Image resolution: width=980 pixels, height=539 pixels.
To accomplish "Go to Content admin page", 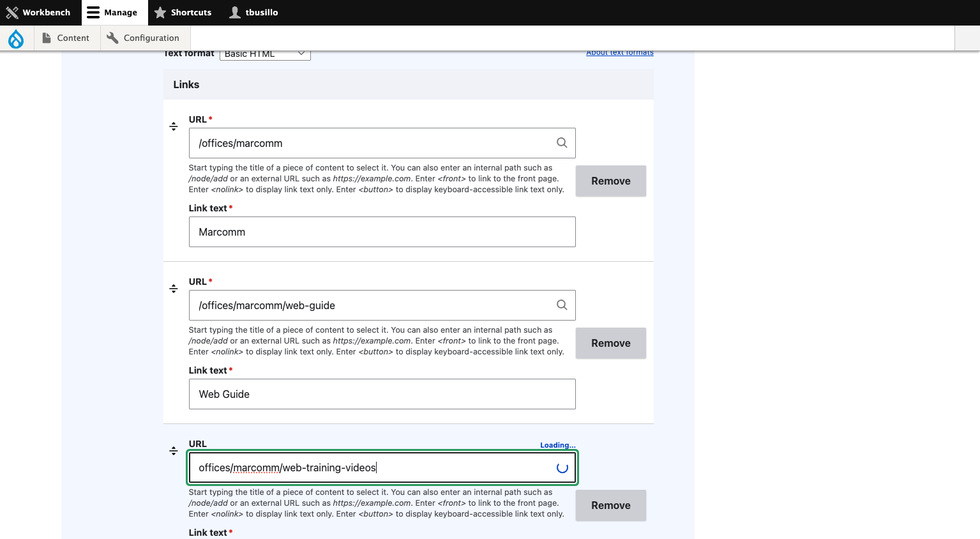I will point(66,38).
